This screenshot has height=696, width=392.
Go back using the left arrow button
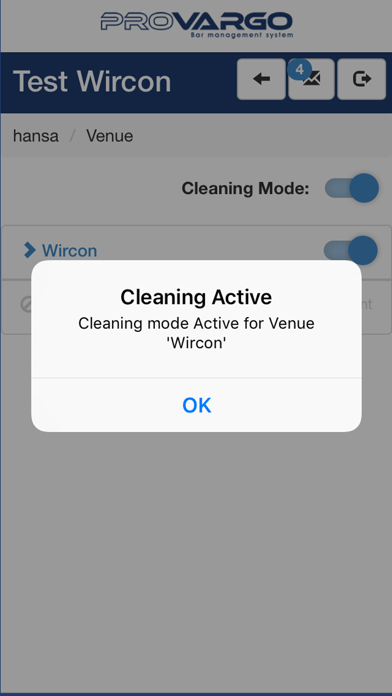[x=261, y=79]
